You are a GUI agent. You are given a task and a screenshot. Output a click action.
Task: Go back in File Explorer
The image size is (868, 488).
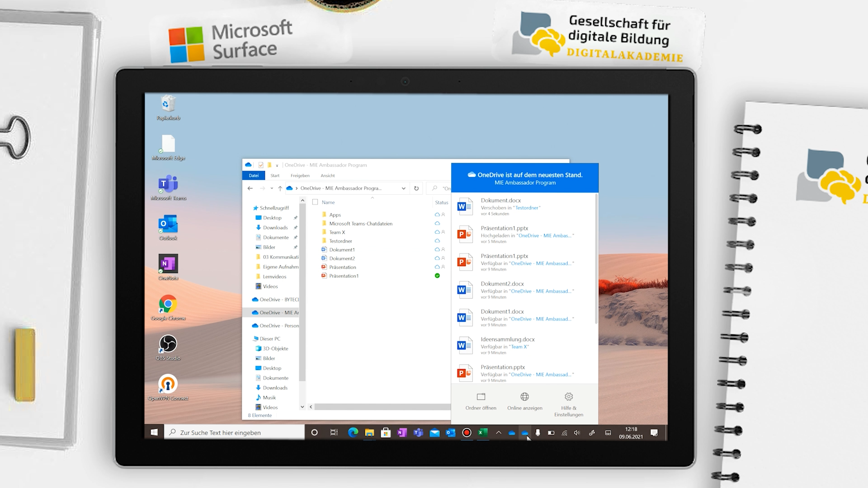(x=250, y=188)
